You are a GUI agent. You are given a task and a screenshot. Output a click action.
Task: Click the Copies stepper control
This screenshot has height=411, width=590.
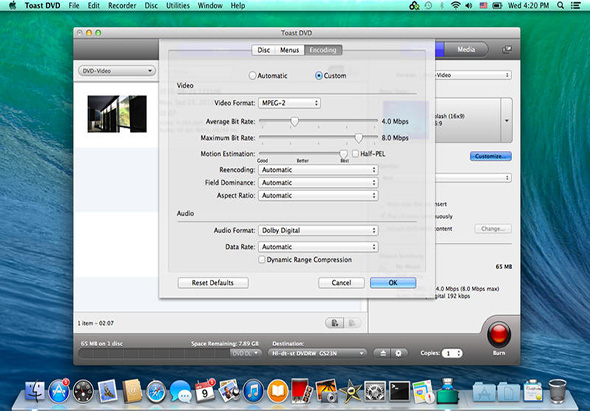tap(459, 353)
